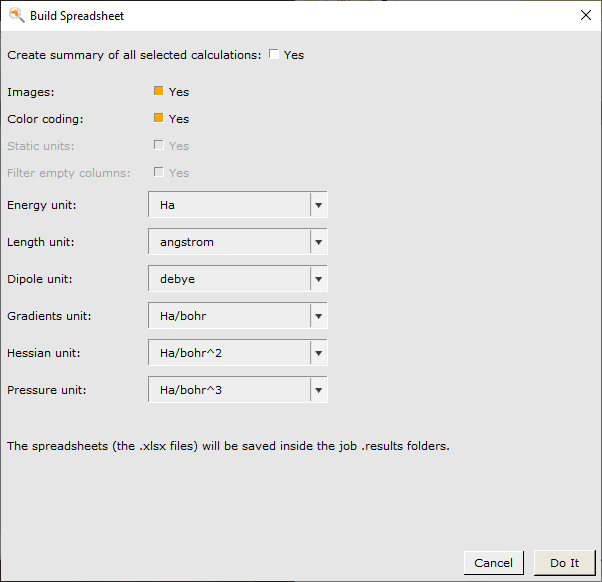Enable summary of all selected calculations
602x582 pixels.
(274, 55)
